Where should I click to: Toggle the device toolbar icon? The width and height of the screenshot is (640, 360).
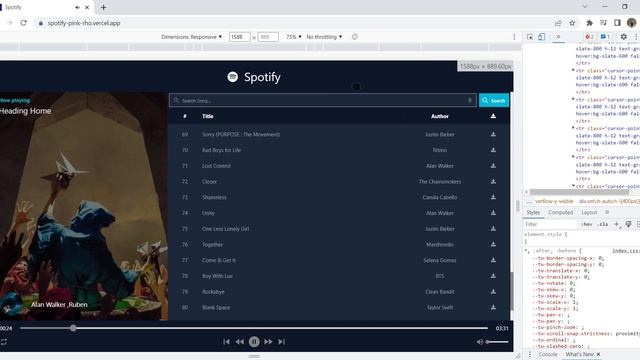click(541, 37)
